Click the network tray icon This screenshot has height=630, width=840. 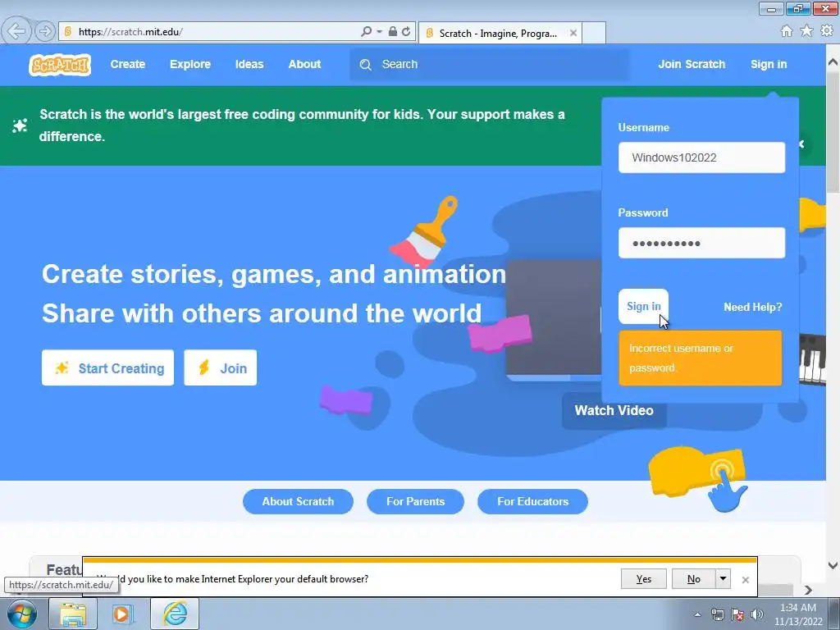pos(717,614)
